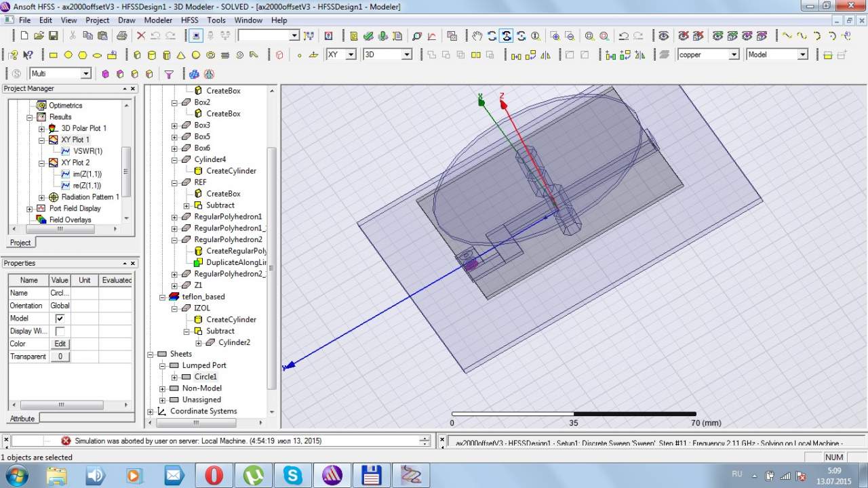
Task: Activate the Pan view hand tool
Action: (x=477, y=36)
